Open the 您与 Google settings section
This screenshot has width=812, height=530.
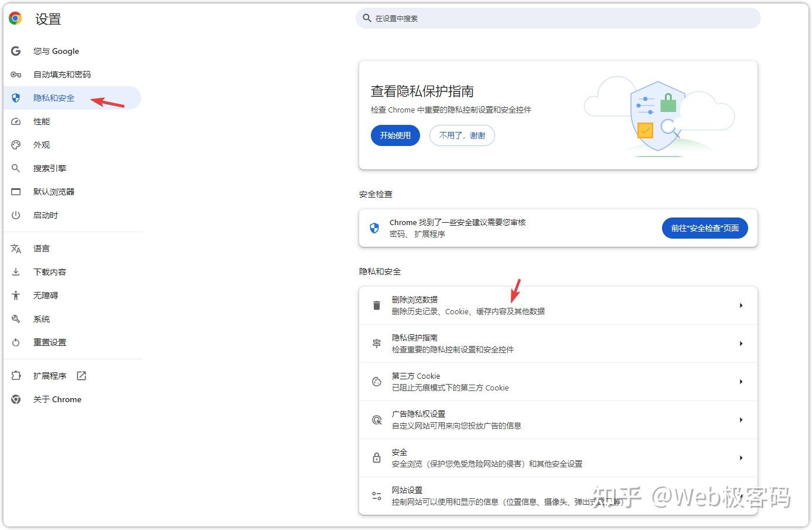tap(73, 51)
